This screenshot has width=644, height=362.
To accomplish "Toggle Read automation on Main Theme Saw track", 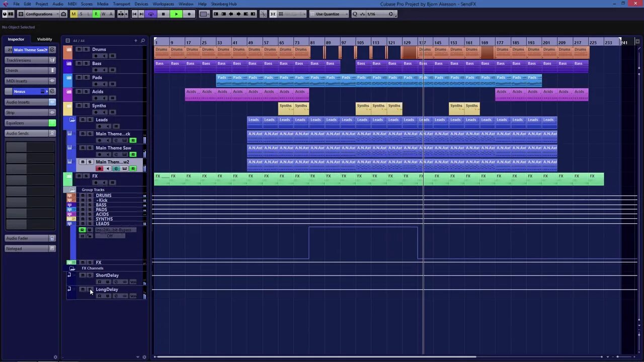I will pos(133,154).
